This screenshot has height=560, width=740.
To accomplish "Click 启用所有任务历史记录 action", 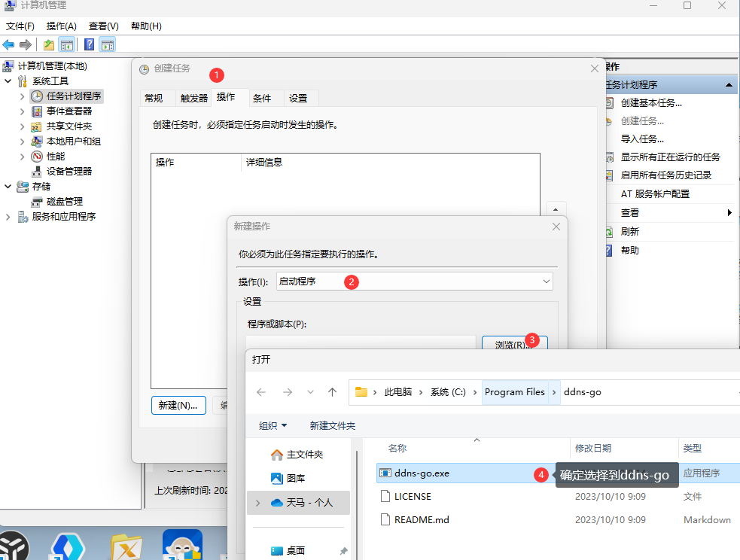I will pos(666,175).
